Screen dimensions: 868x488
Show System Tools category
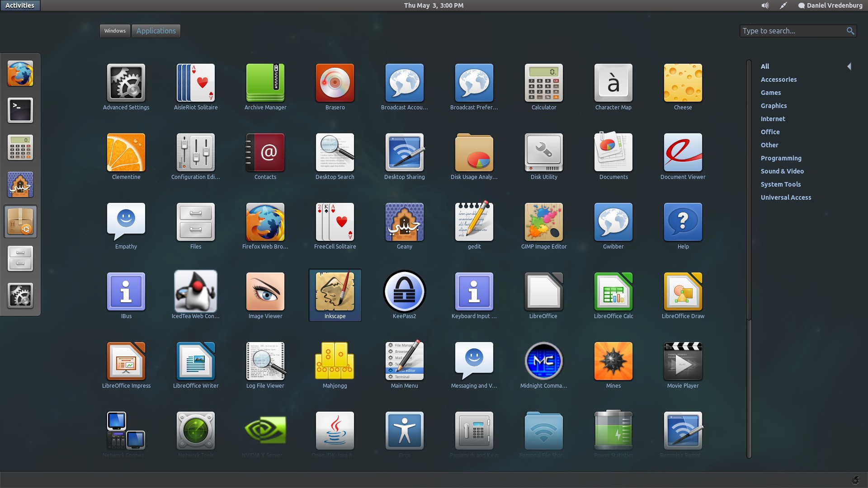[x=780, y=184]
